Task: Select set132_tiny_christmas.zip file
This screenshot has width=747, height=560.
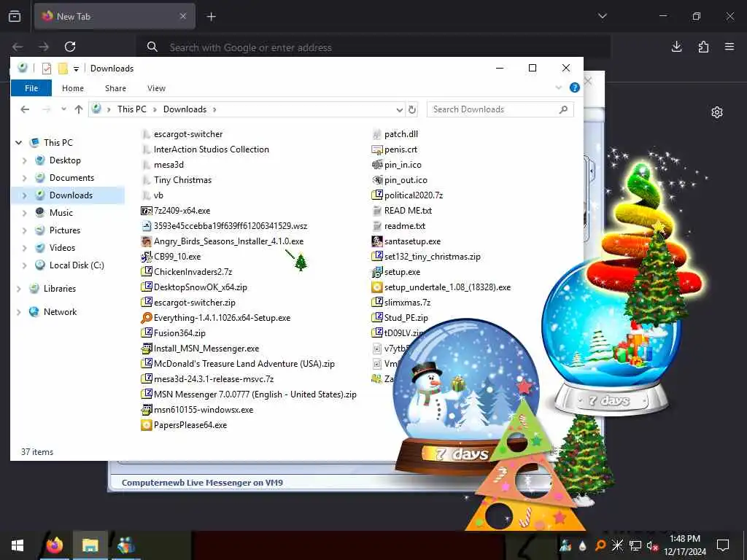Action: (x=426, y=257)
